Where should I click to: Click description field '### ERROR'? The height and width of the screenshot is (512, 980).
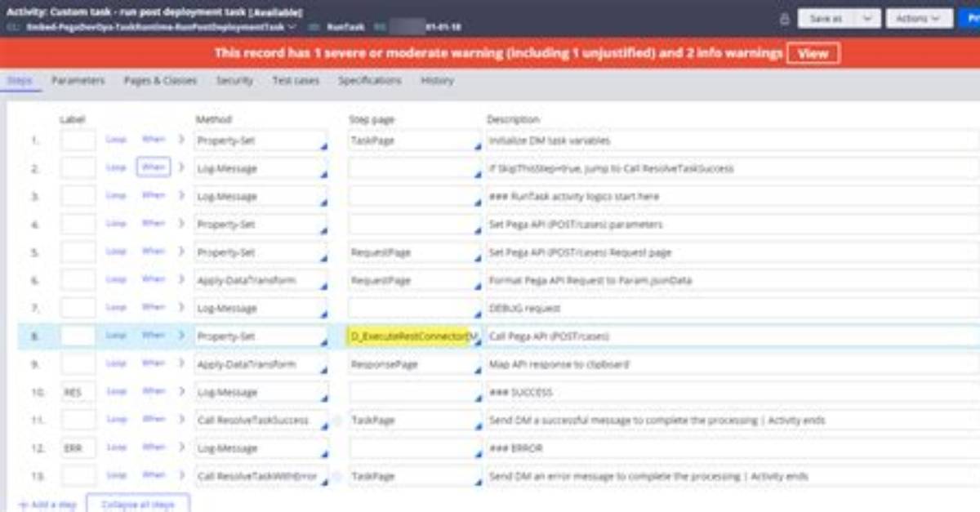coord(733,448)
